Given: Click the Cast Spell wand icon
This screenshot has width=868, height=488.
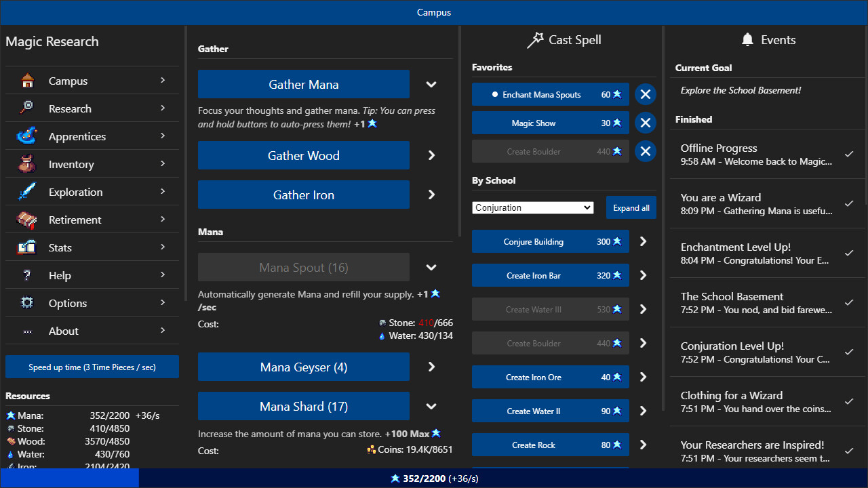Looking at the screenshot, I should click(536, 39).
